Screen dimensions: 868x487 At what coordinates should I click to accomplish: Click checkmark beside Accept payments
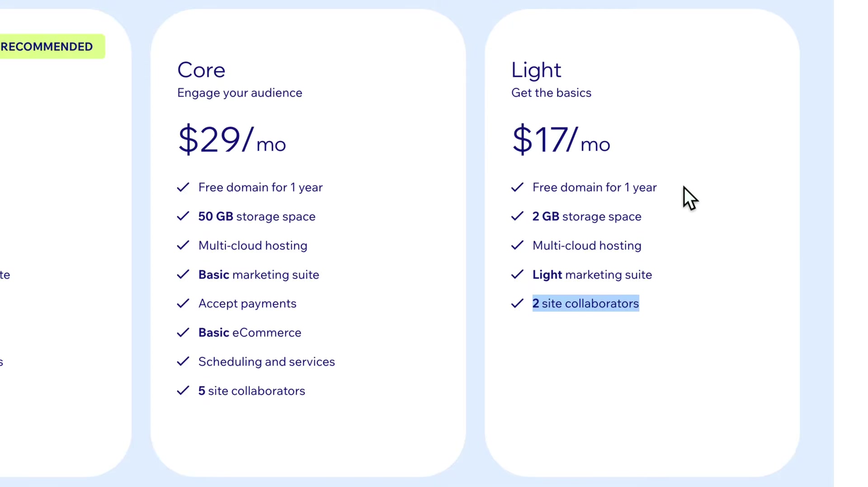(x=183, y=304)
